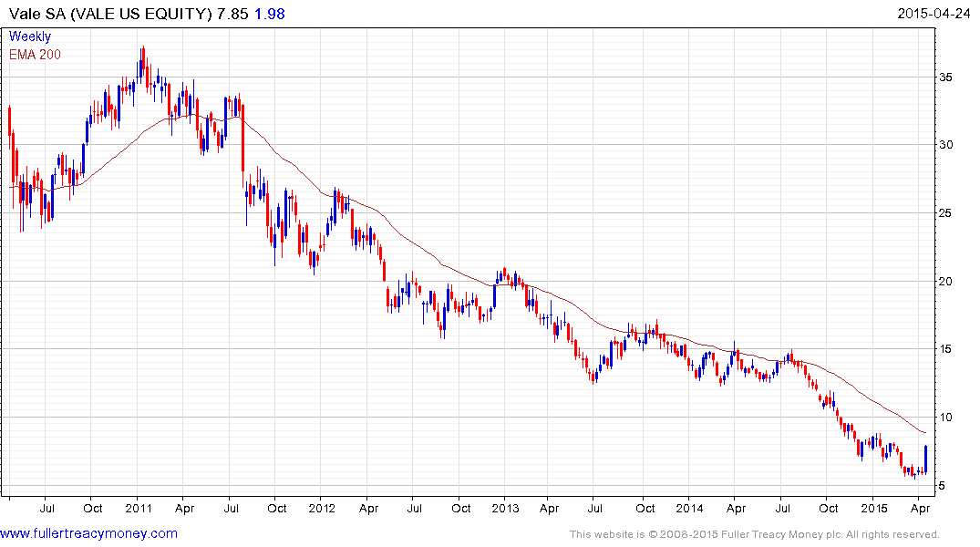The image size is (980, 547).
Task: Select the chart date 2015-04-24
Action: coord(934,13)
